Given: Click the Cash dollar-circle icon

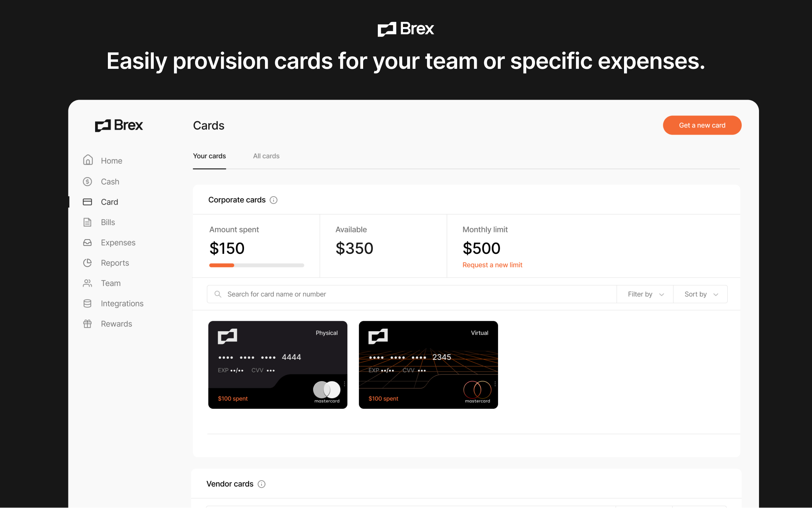Looking at the screenshot, I should tap(88, 182).
